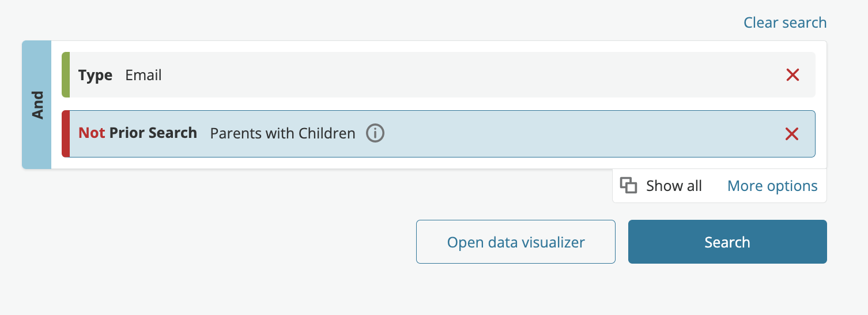Viewport: 868px width, 315px height.
Task: Run the Search
Action: [727, 242]
